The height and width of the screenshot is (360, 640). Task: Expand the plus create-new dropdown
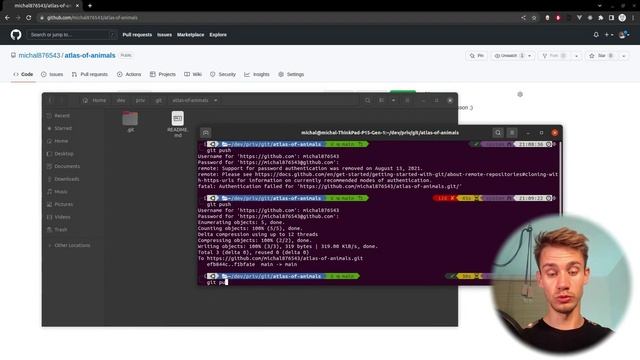coord(609,35)
